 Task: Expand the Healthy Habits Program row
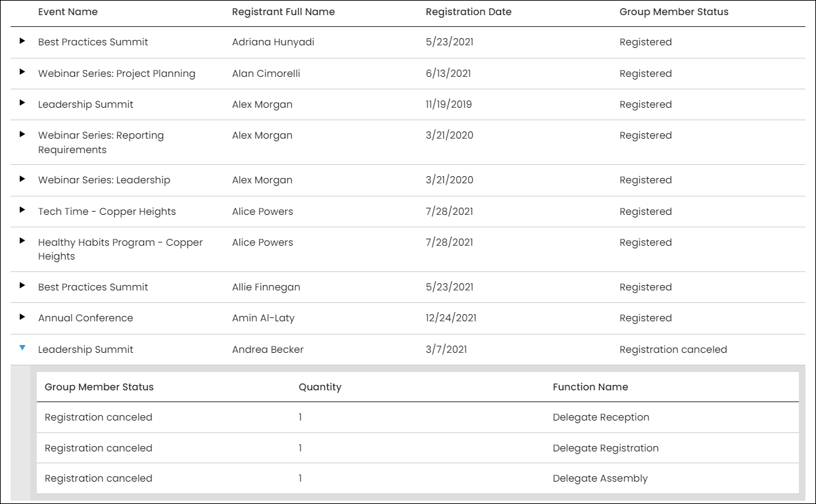(x=22, y=241)
